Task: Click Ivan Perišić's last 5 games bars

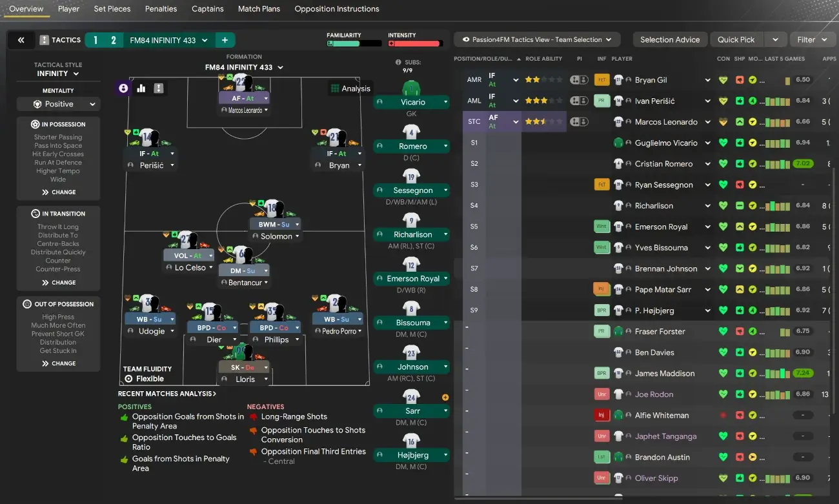Action: [777, 101]
